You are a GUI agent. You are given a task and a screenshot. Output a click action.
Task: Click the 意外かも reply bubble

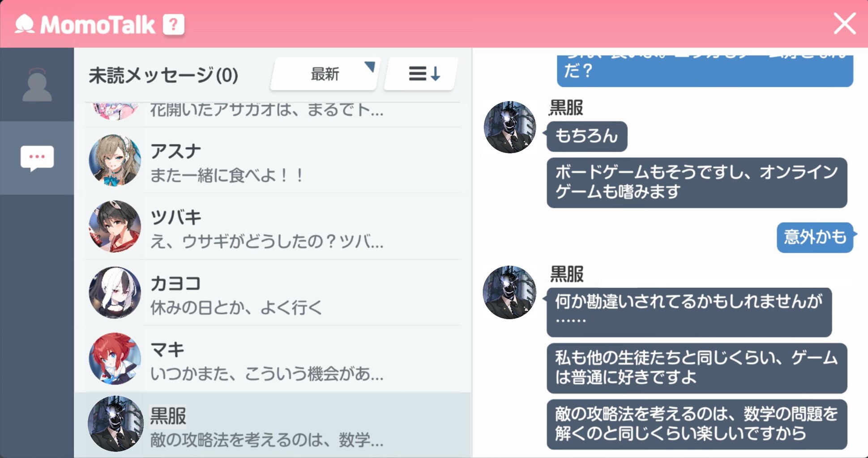point(815,237)
